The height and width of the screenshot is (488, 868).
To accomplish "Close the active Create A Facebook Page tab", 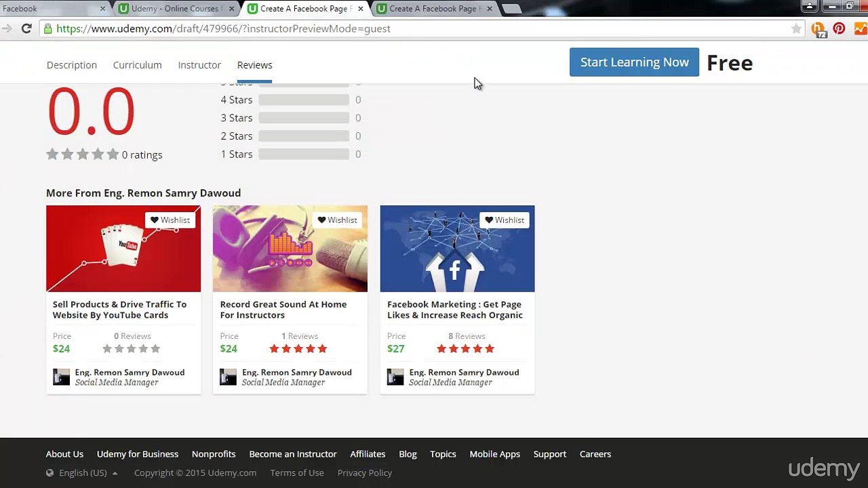I will click(x=360, y=9).
